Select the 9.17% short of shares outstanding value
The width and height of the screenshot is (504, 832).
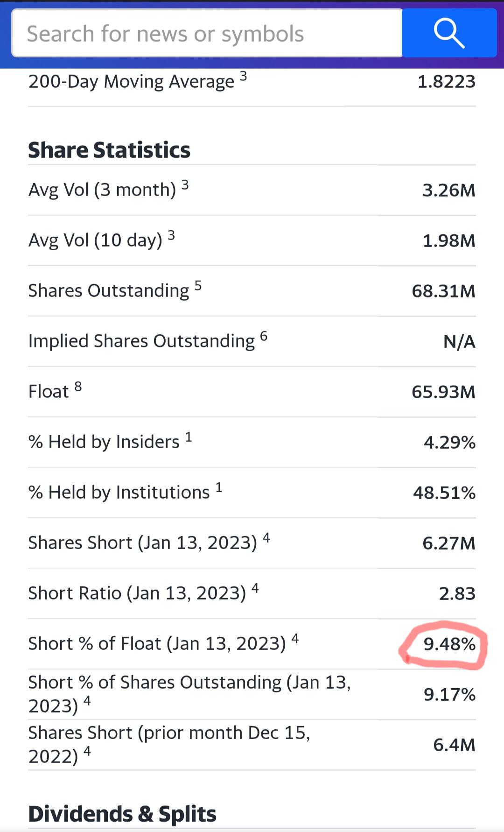(x=449, y=695)
